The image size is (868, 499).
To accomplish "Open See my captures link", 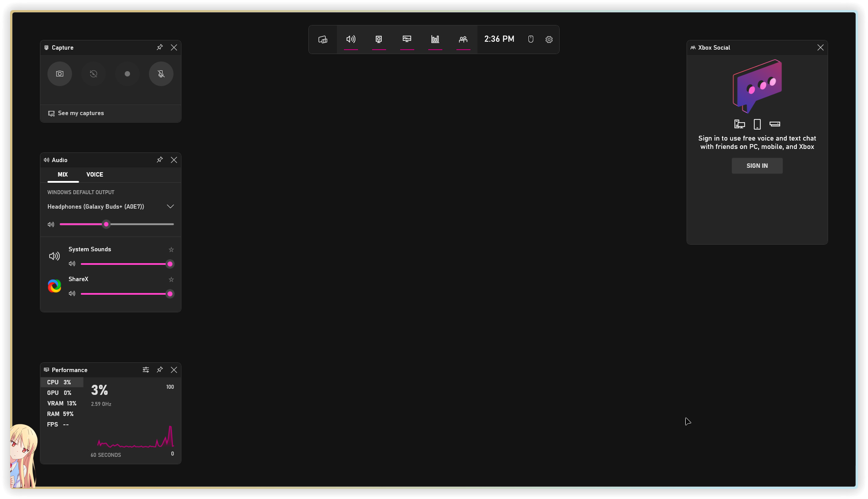I will click(x=81, y=113).
